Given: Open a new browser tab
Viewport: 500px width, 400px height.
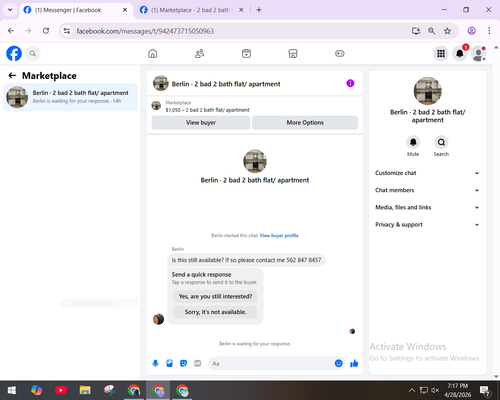Looking at the screenshot, I should [259, 10].
